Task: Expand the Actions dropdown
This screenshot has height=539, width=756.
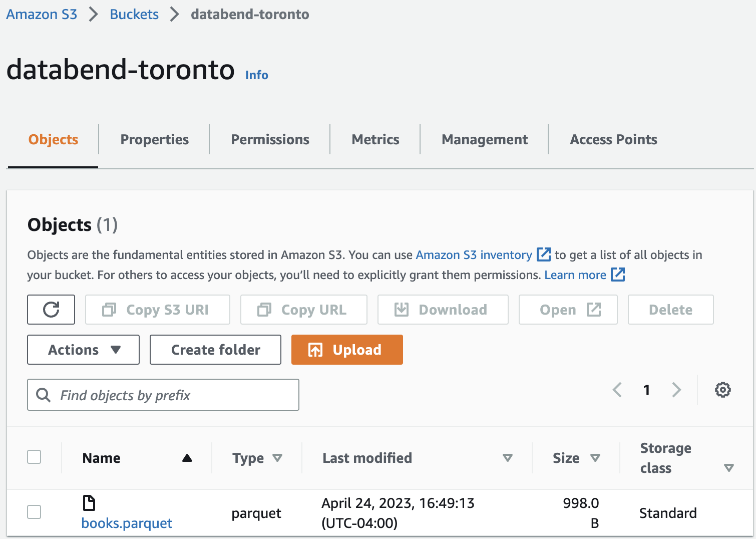Action: point(83,350)
